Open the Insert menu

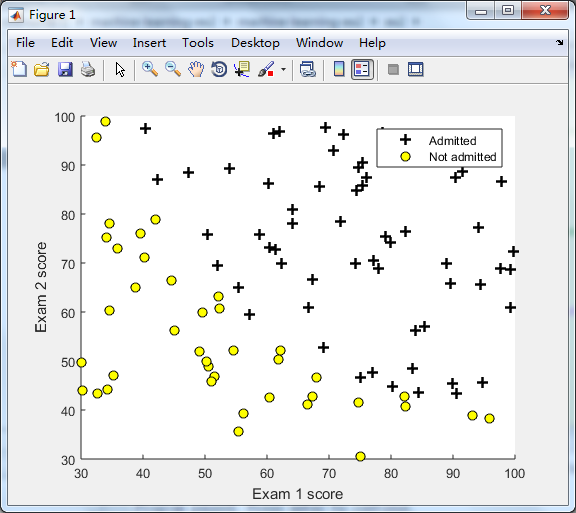click(x=149, y=43)
